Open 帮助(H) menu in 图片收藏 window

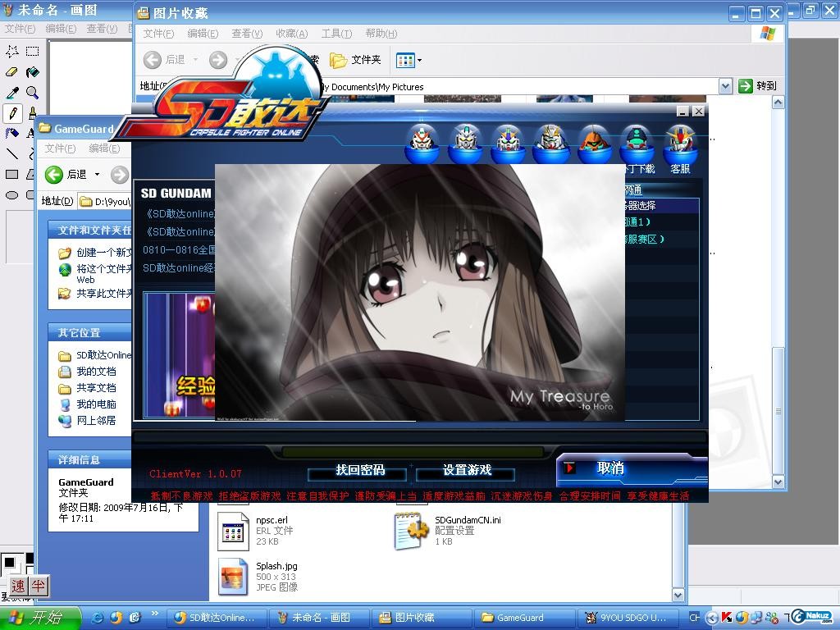tap(381, 34)
